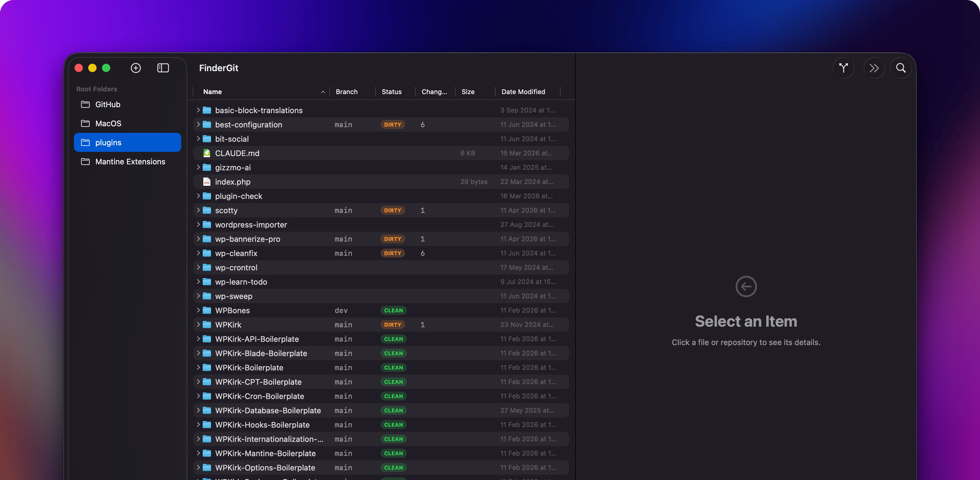The height and width of the screenshot is (480, 980).
Task: Click the Status column header
Action: coord(391,92)
